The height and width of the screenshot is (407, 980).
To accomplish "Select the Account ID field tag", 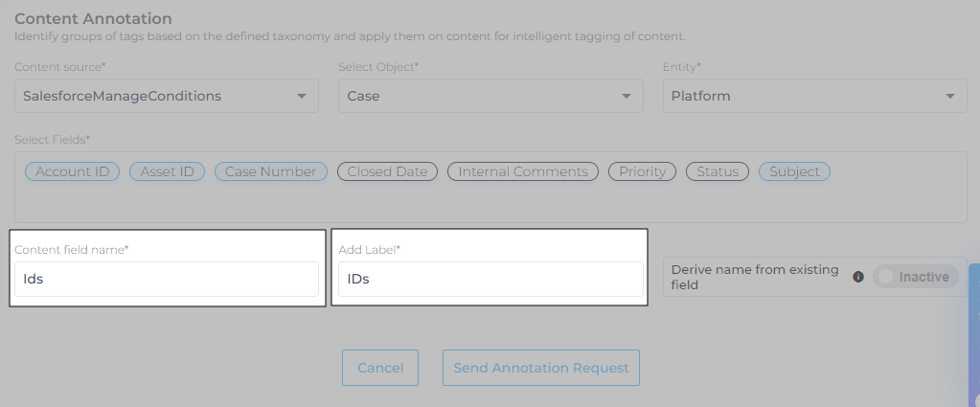I will click(72, 171).
